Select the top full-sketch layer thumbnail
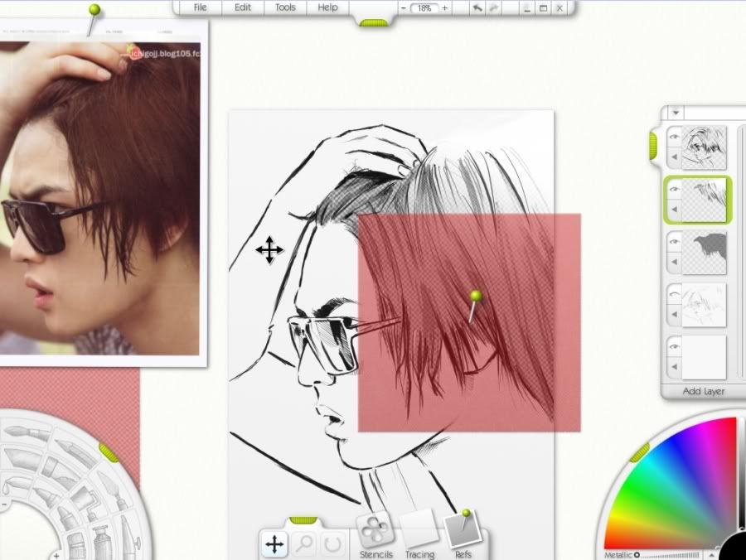The image size is (746, 560). (x=704, y=147)
